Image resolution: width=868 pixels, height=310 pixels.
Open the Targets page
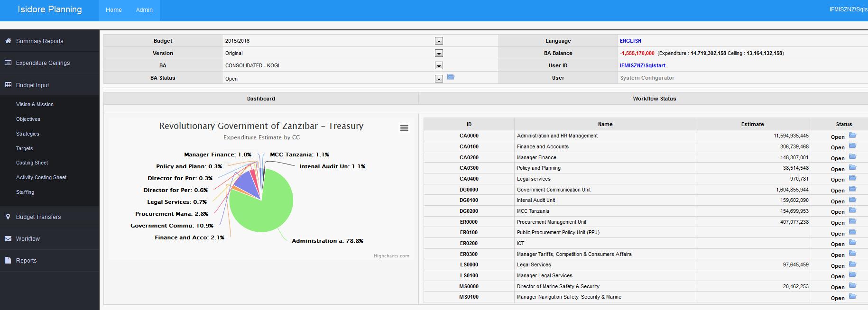(25, 148)
